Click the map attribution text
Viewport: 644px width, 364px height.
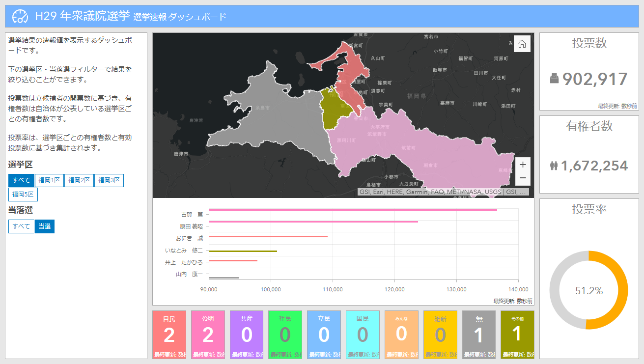tap(443, 192)
